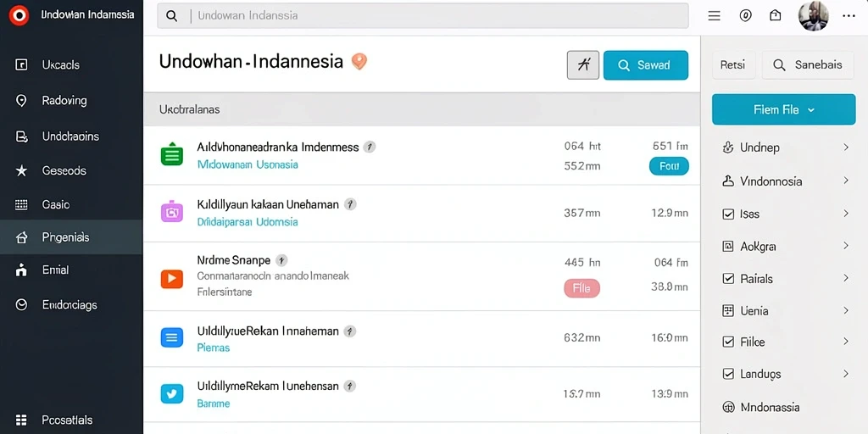868x434 pixels.
Task: Click the blue document app icon
Action: pyautogui.click(x=171, y=337)
